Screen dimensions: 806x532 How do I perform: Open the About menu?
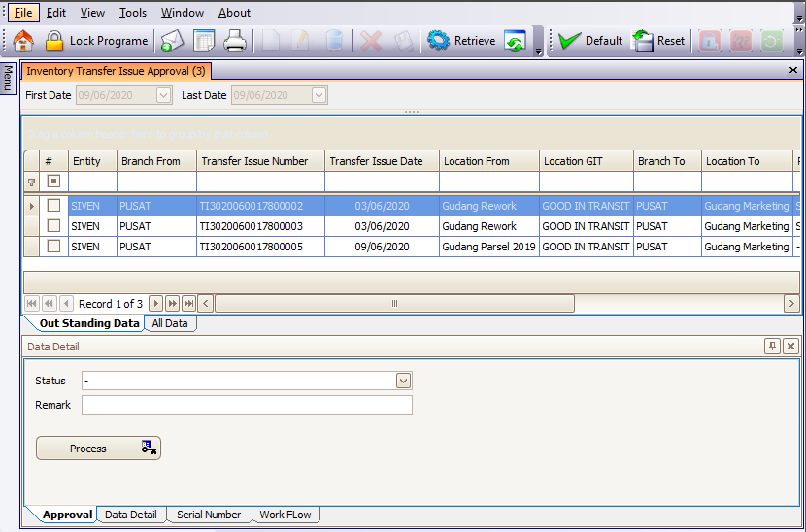click(234, 13)
